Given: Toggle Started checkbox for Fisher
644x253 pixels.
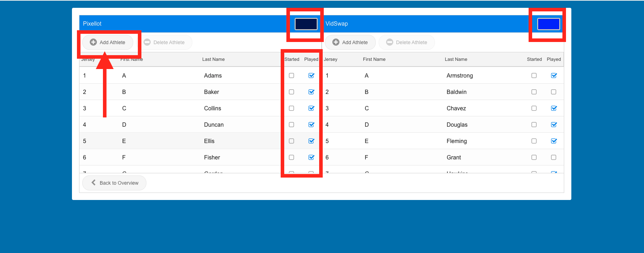Looking at the screenshot, I should tap(291, 157).
